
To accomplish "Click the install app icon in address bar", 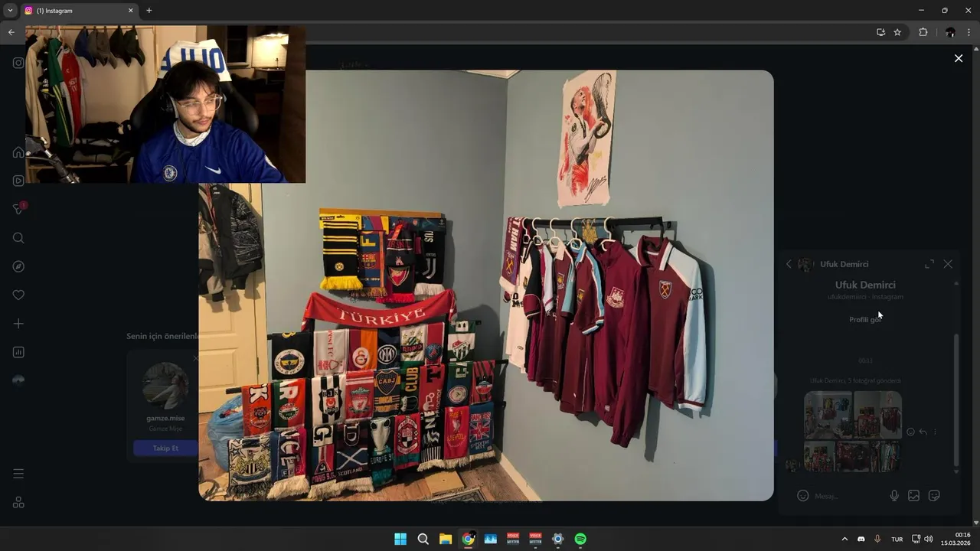I will tap(880, 32).
